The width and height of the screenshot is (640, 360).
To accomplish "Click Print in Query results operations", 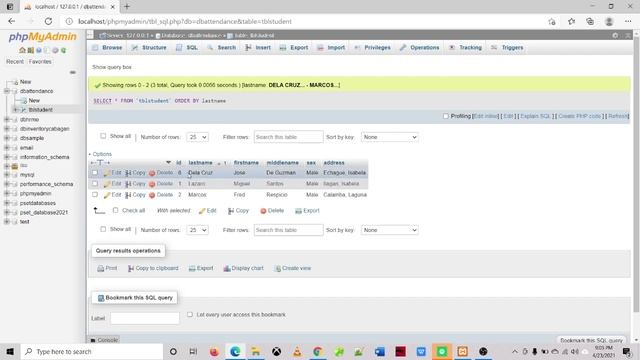I will coord(107,268).
